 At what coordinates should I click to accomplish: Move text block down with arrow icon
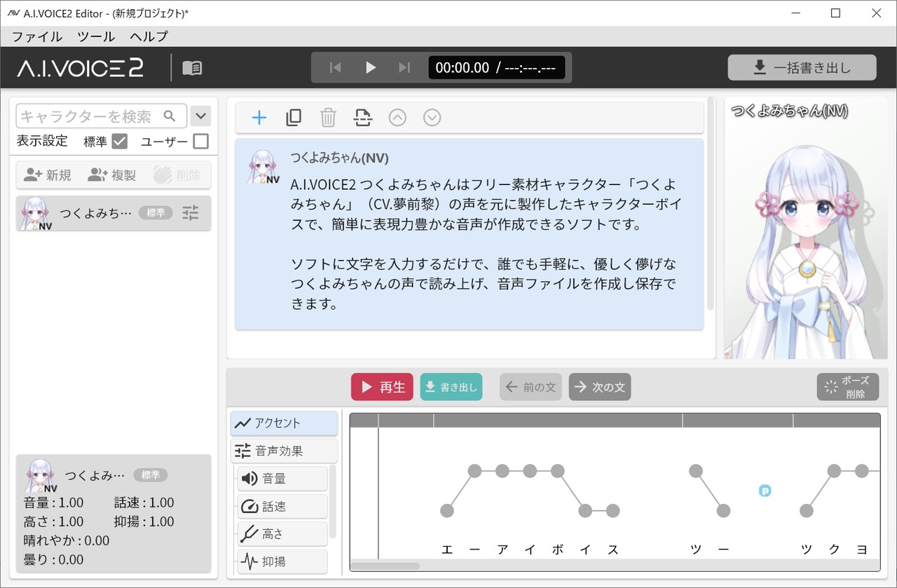[x=432, y=118]
